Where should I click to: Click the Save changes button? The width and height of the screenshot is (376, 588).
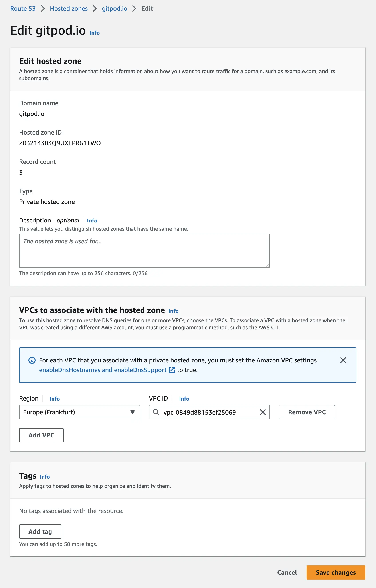tap(336, 572)
